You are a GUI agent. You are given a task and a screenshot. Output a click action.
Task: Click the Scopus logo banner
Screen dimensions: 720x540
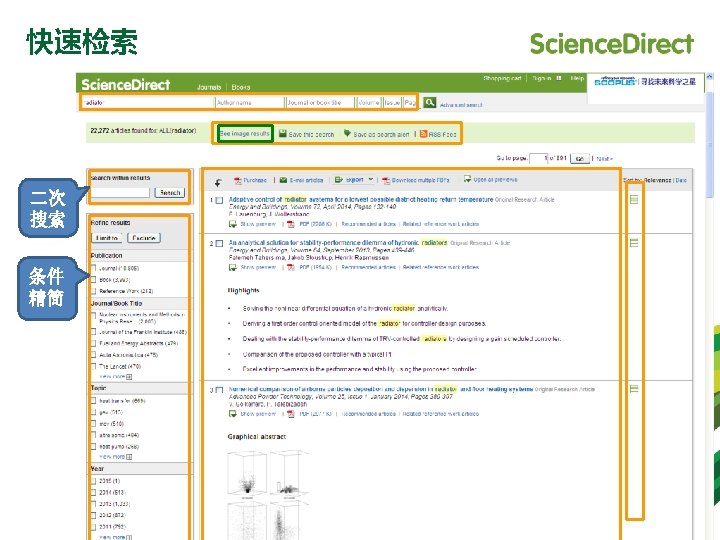tap(645, 82)
